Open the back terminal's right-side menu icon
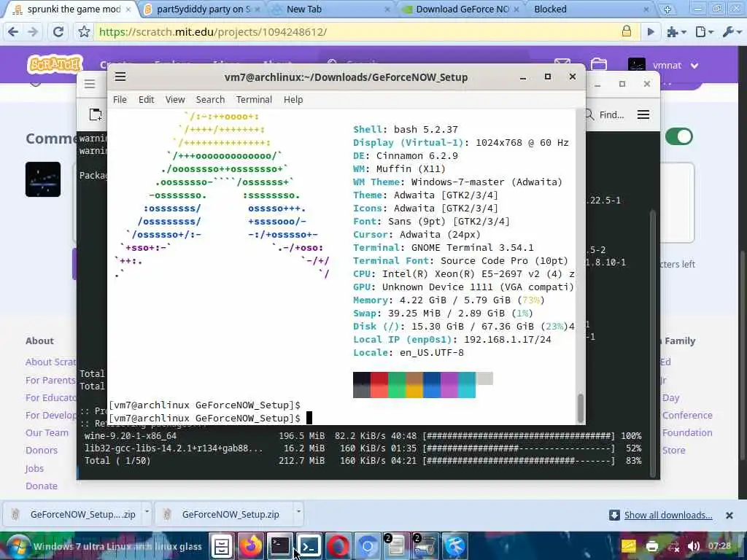 pos(643,114)
